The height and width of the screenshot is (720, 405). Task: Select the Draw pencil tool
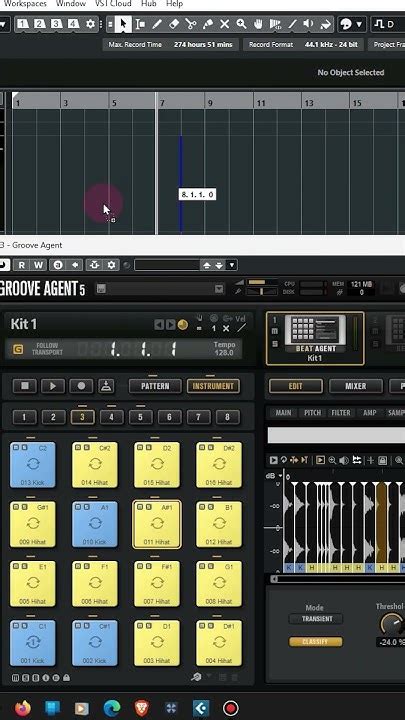(x=157, y=24)
